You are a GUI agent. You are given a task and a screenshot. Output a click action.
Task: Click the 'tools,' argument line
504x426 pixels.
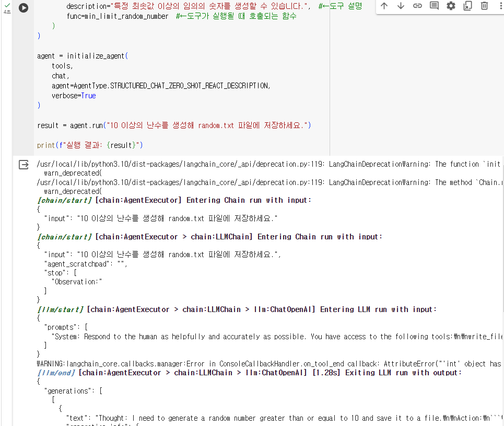62,66
